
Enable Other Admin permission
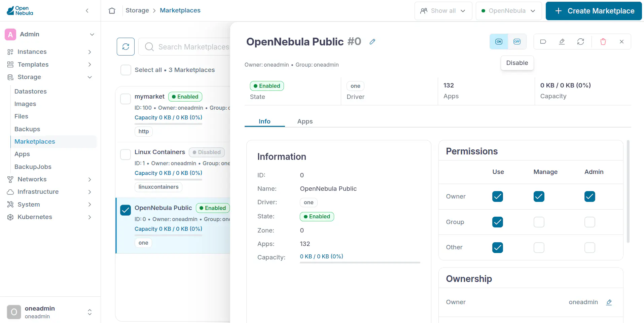[589, 248]
